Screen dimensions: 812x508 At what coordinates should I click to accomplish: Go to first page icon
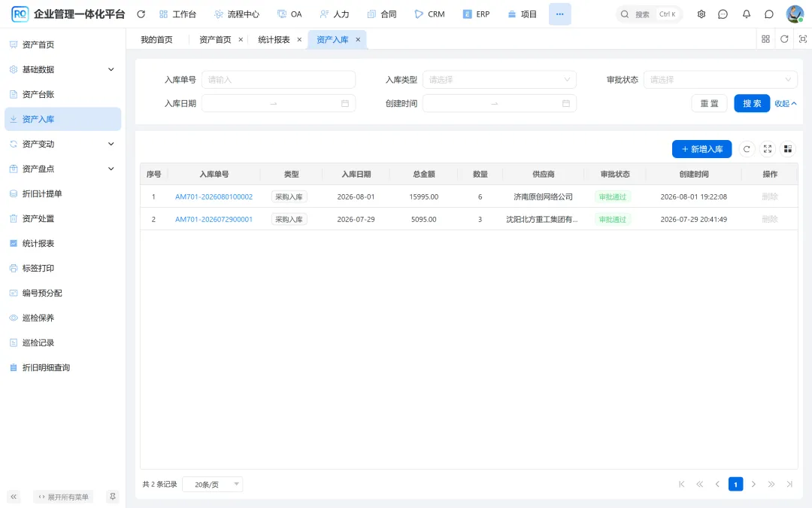coord(681,484)
